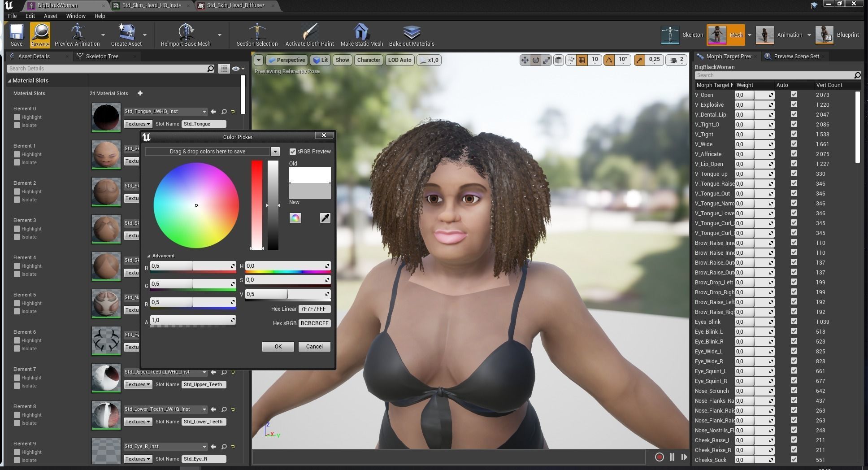The image size is (868, 470).
Task: Open the Asset menu
Action: (50, 16)
